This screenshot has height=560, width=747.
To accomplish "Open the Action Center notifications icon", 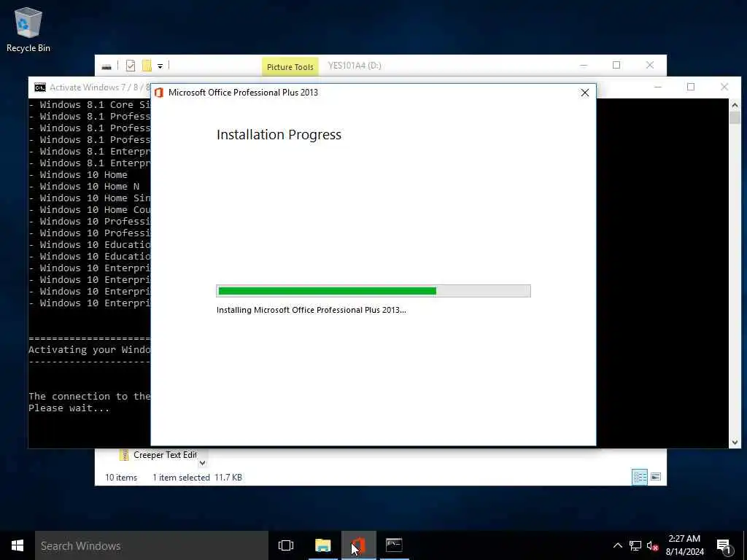I will [724, 546].
